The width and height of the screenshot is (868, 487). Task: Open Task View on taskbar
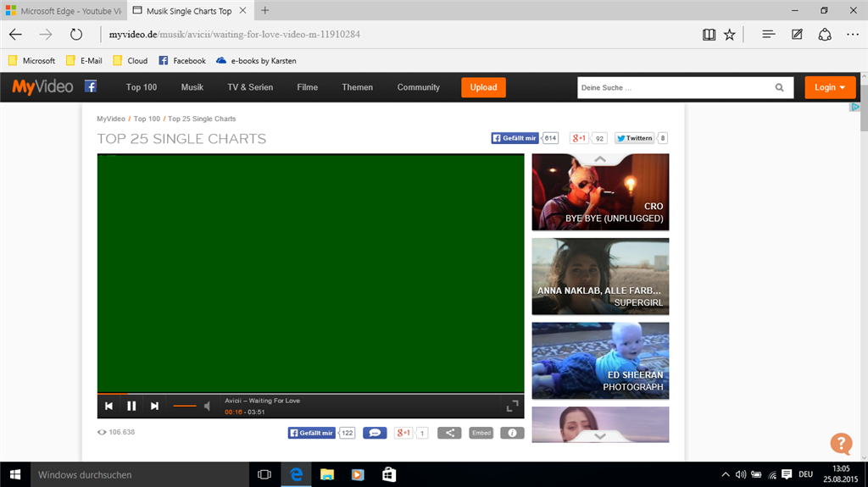264,474
